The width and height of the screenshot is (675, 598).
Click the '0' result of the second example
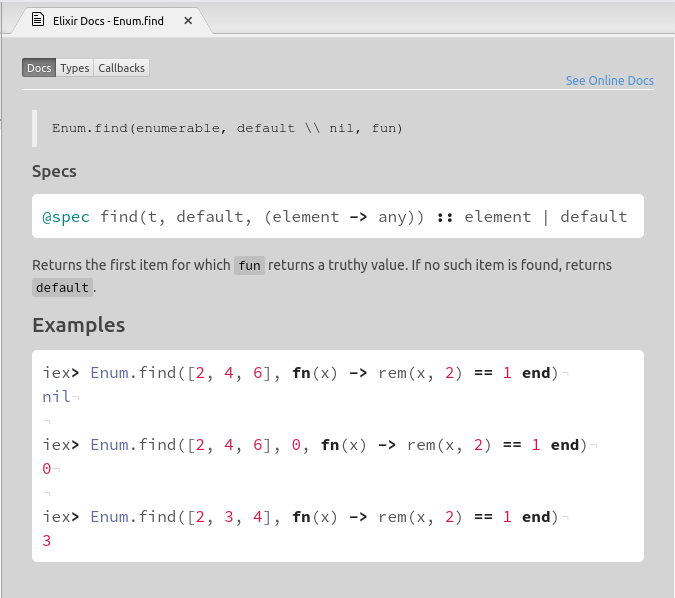tap(46, 468)
